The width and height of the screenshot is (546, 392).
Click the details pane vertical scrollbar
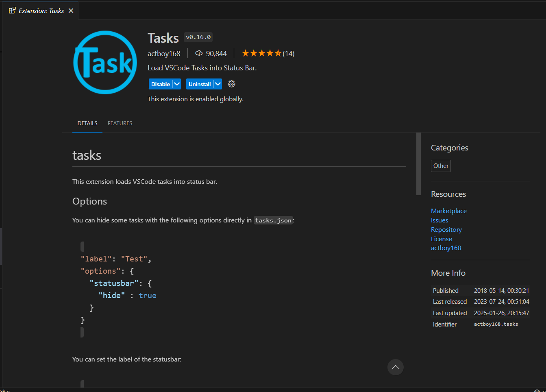418,164
